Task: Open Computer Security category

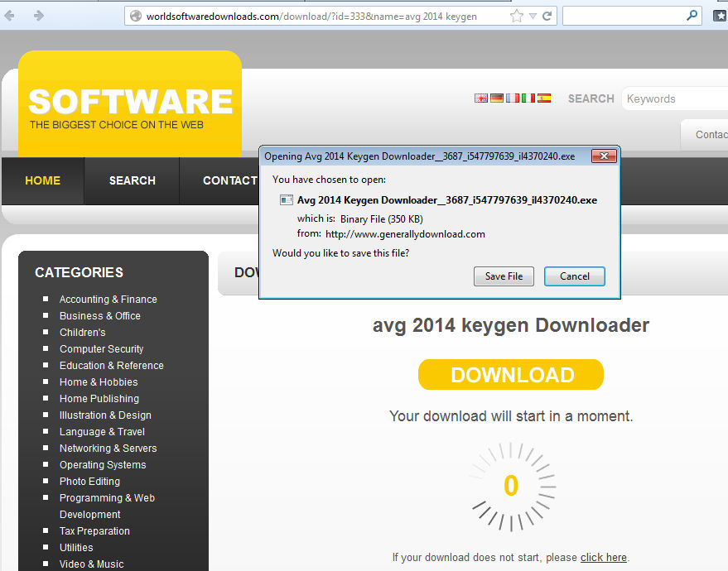Action: pos(101,349)
